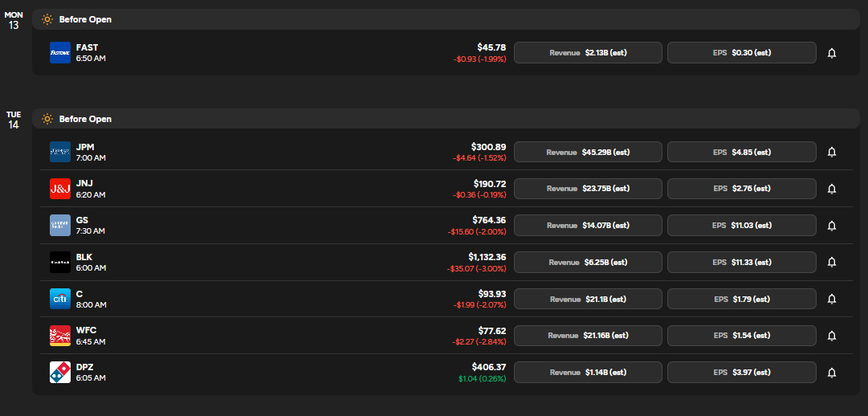Open the WFC ticker symbol
Viewport: 868px width, 416px height.
87,331
